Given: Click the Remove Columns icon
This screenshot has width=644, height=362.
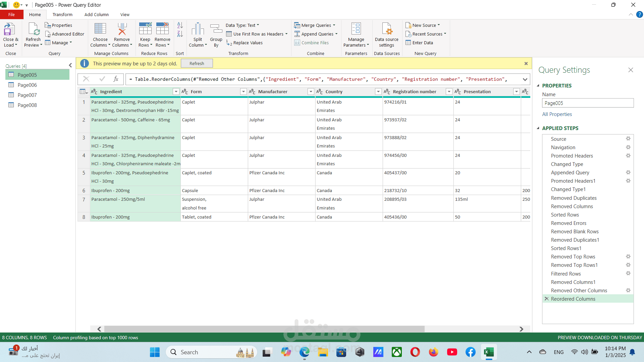Looking at the screenshot, I should (x=122, y=29).
